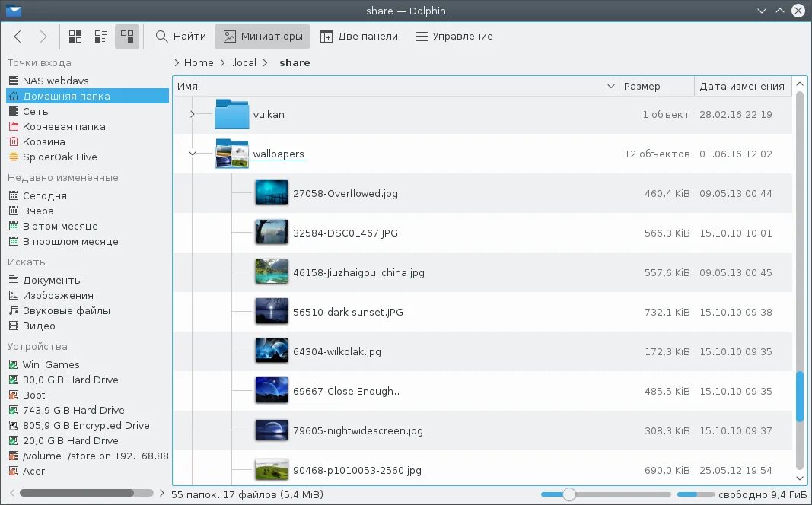Viewport: 812px width, 505px height.
Task: Expand breadcrumb arrow before Home
Action: coord(177,62)
